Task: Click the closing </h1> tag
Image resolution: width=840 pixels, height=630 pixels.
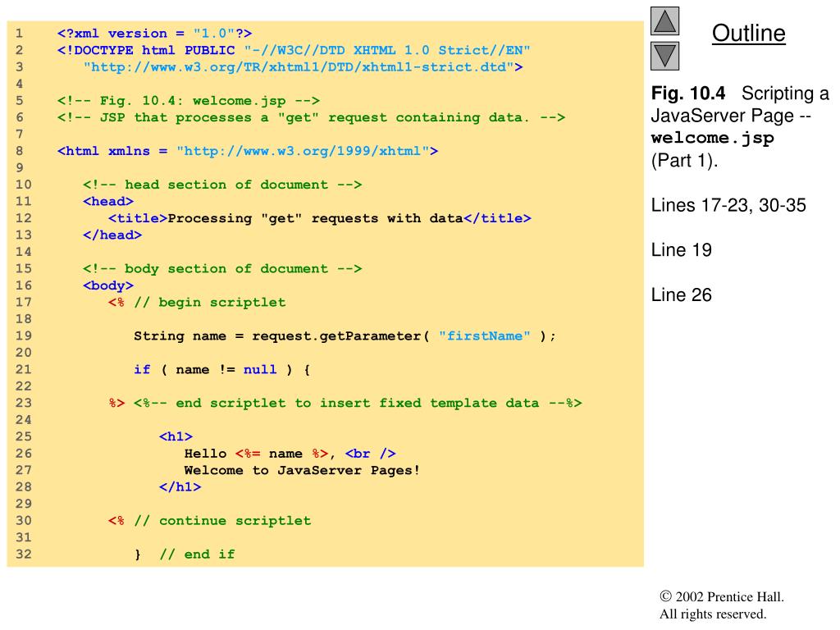Action: (180, 487)
